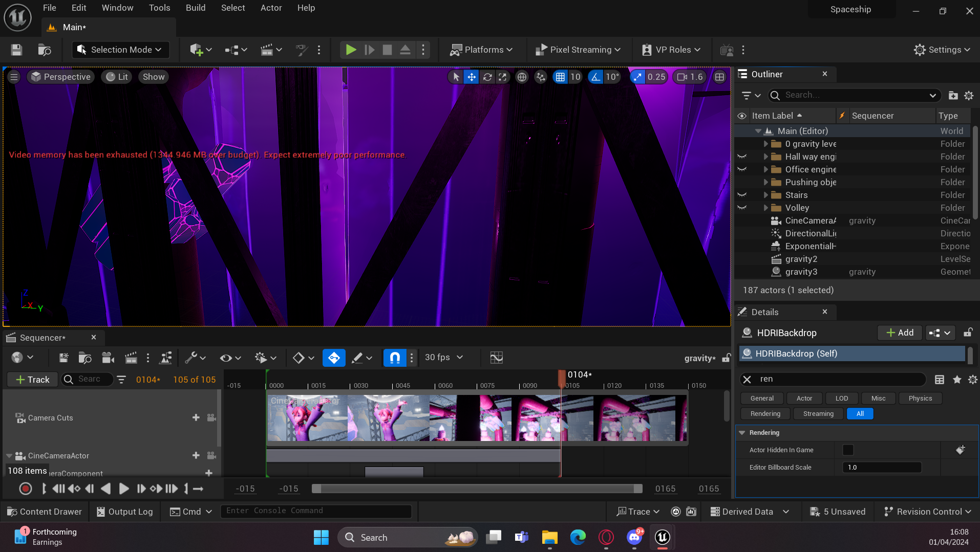Toggle visibility of Office engine folder
Screen dimensions: 980x552
[742, 169]
